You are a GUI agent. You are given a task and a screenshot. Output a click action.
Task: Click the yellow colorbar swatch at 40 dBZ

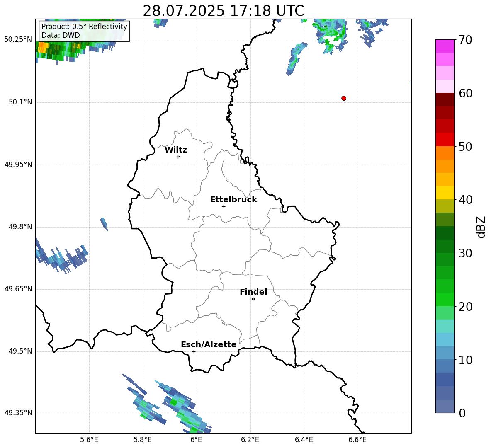click(x=445, y=193)
